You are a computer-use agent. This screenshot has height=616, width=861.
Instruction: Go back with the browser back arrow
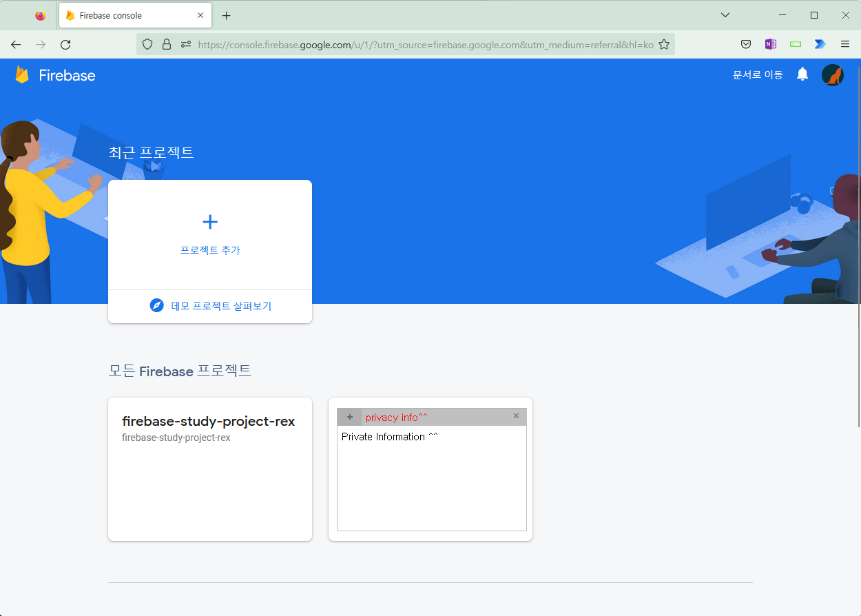[16, 44]
